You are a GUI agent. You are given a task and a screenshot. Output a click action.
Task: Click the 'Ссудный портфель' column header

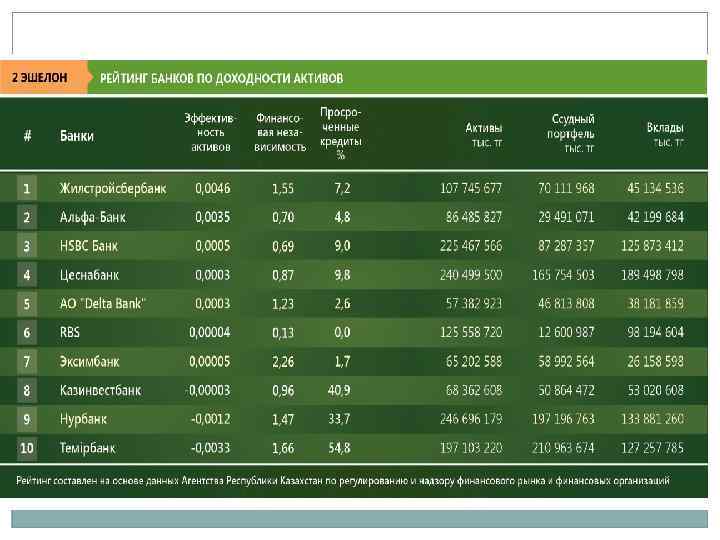570,133
